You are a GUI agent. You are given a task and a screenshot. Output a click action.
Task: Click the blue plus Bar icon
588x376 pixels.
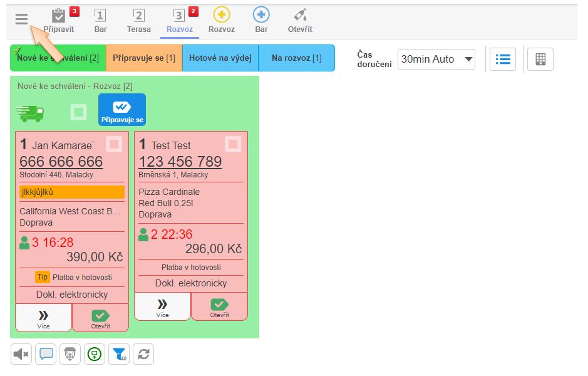[261, 15]
